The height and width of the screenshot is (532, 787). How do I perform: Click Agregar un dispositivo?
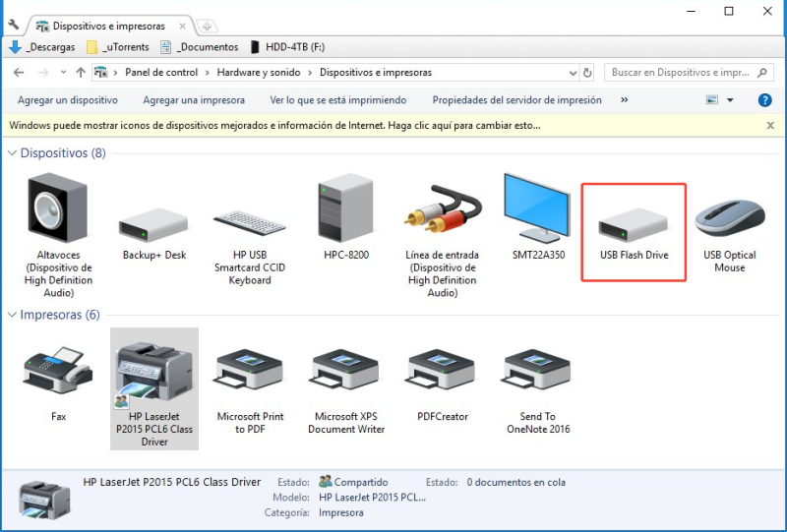tap(68, 100)
